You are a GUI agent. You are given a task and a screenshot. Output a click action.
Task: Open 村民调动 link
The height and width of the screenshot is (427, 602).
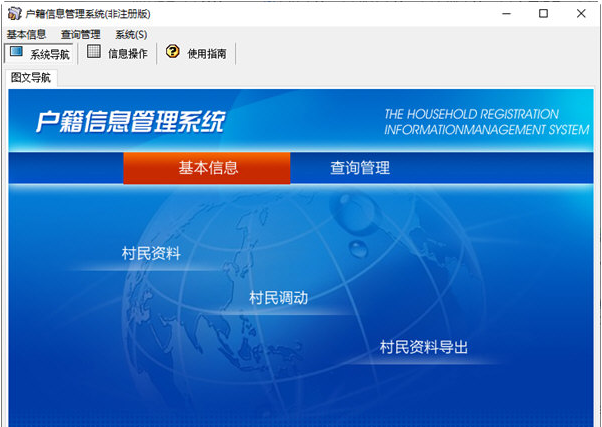[278, 298]
